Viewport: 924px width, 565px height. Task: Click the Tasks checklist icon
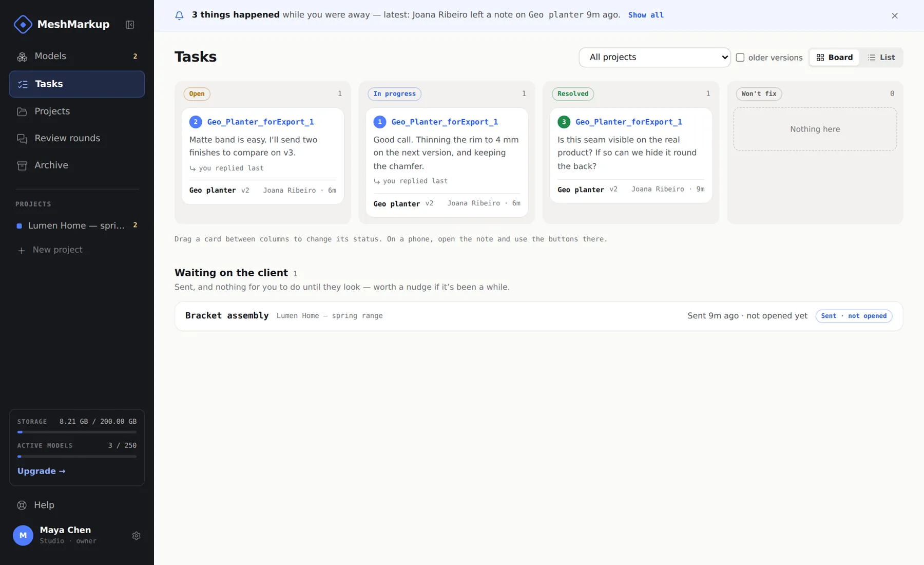click(x=23, y=84)
